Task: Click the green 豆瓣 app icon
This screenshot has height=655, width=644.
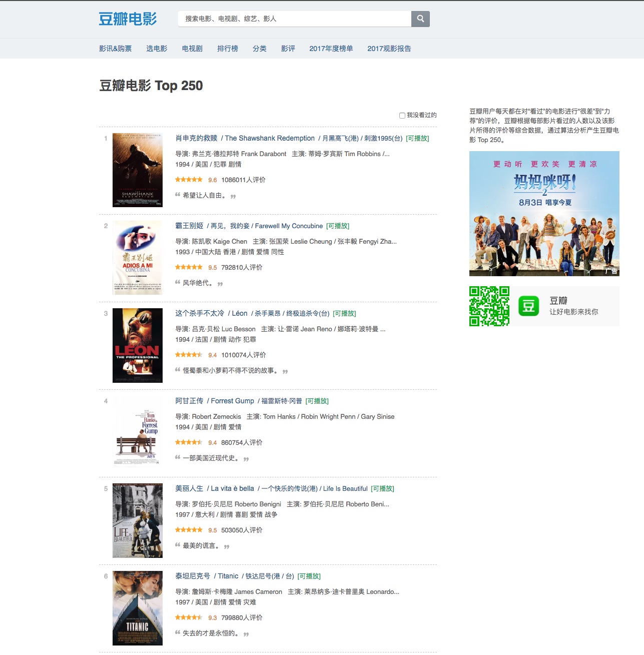Action: coord(528,306)
